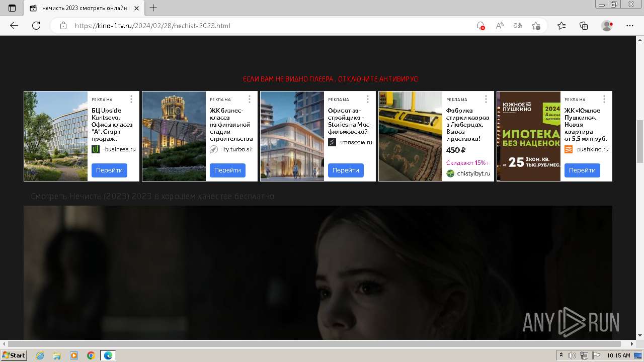Click the vertical scrollbar down arrow
This screenshot has height=362, width=644.
pyautogui.click(x=640, y=335)
